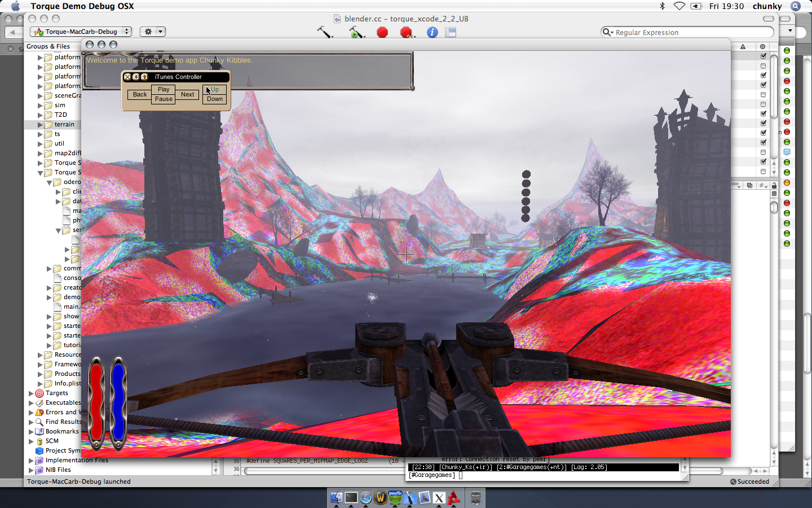Expand the Targets group disclosure triangle
The image size is (812, 508).
(32, 393)
